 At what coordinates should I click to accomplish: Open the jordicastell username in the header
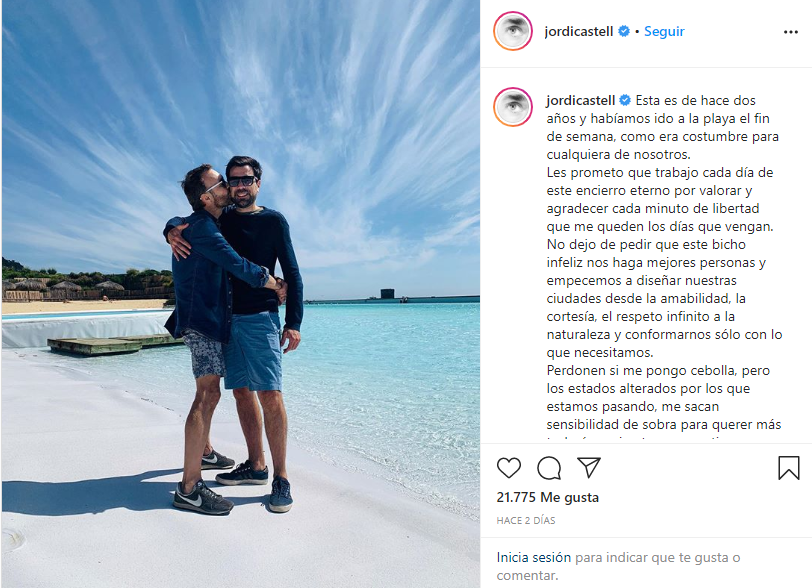point(578,32)
